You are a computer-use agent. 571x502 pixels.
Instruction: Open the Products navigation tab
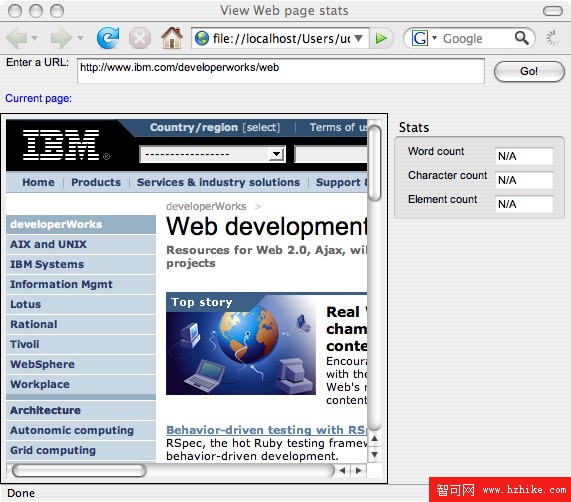pos(96,182)
